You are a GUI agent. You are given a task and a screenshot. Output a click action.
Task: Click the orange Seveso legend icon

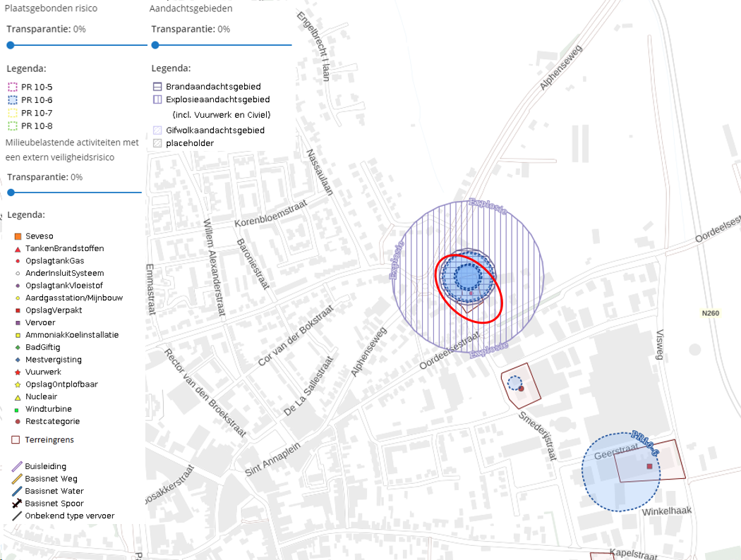tap(18, 236)
